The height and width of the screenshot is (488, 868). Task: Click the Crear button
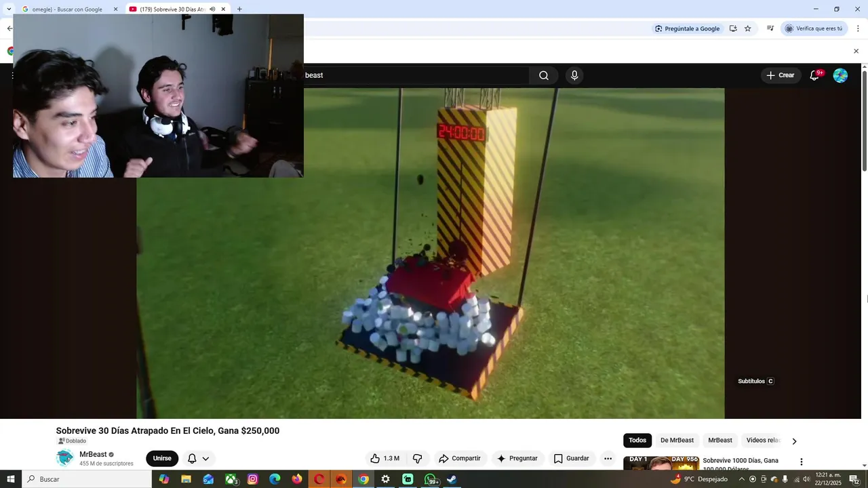[x=781, y=75]
